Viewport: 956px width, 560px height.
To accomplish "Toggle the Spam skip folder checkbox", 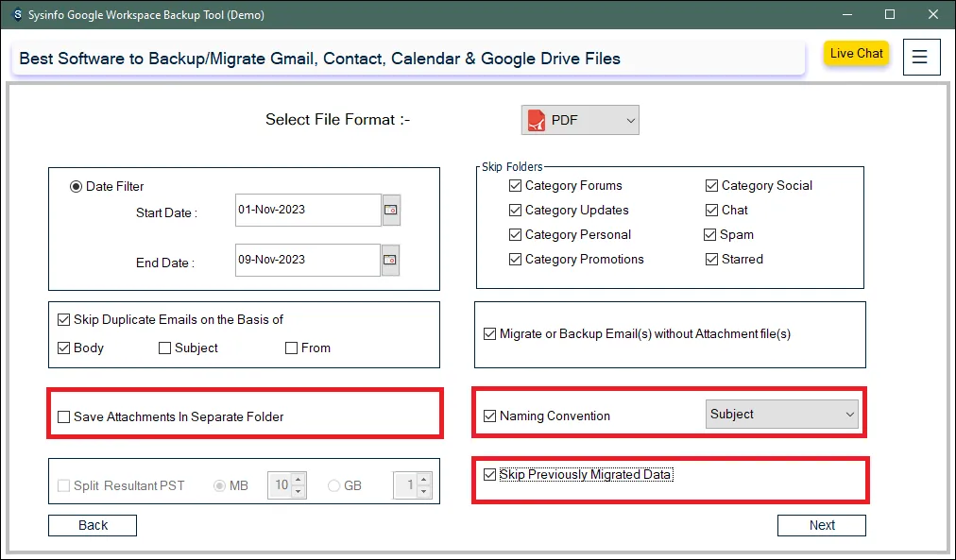I will click(x=710, y=235).
